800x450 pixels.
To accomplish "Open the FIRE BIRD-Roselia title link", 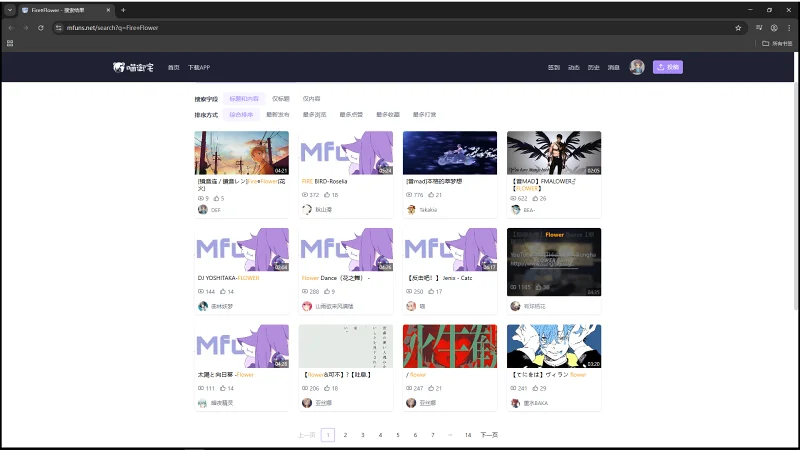I will tap(324, 181).
